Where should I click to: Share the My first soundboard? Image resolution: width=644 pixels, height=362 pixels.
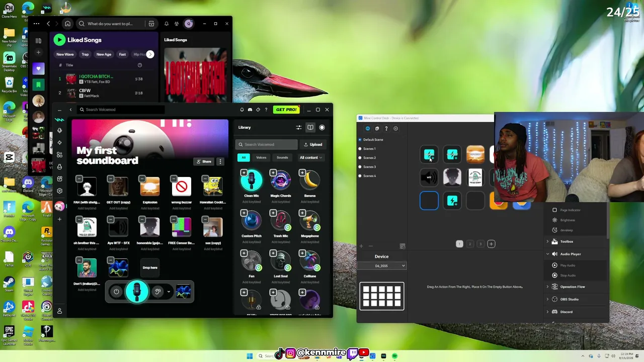tap(204, 161)
